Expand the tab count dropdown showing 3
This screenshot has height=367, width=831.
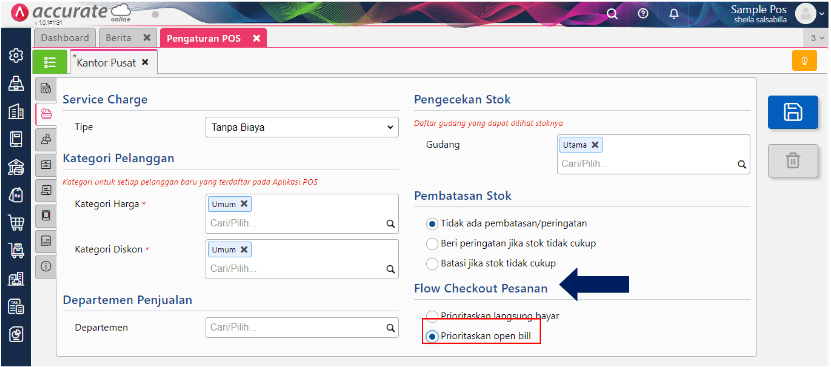tap(817, 38)
